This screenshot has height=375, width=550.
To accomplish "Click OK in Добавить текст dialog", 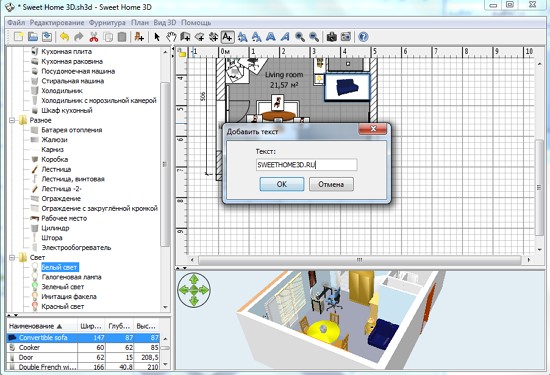I will (282, 184).
